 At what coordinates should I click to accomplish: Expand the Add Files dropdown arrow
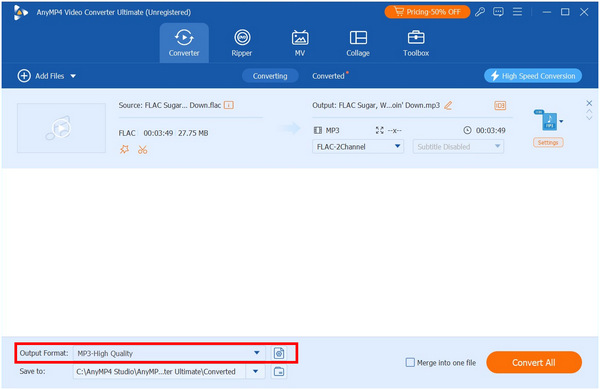coord(73,76)
